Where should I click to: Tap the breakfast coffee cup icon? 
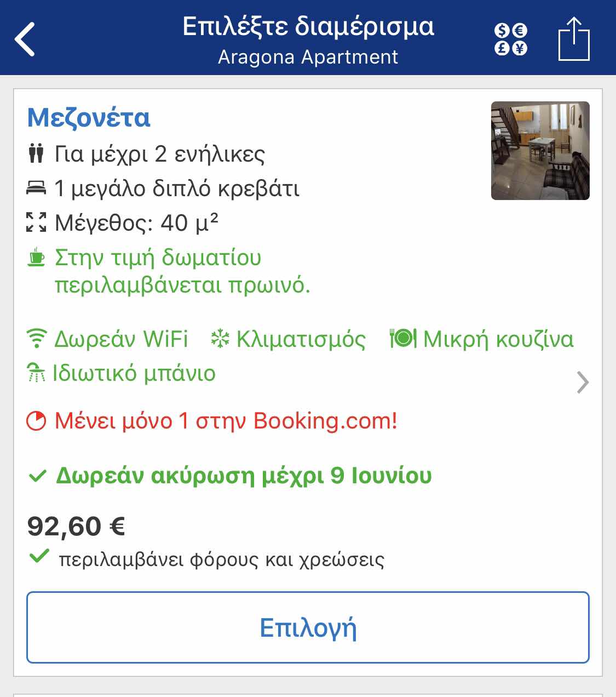36,258
